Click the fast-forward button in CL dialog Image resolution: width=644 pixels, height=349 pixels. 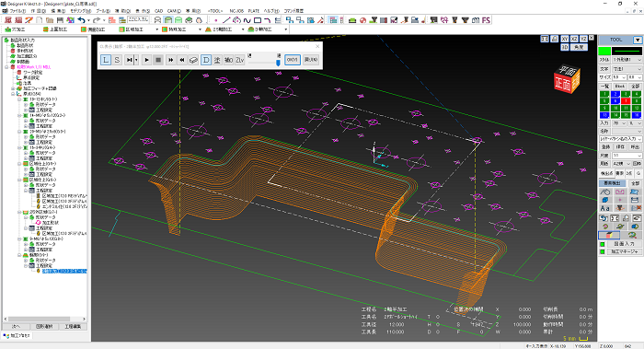[170, 60]
